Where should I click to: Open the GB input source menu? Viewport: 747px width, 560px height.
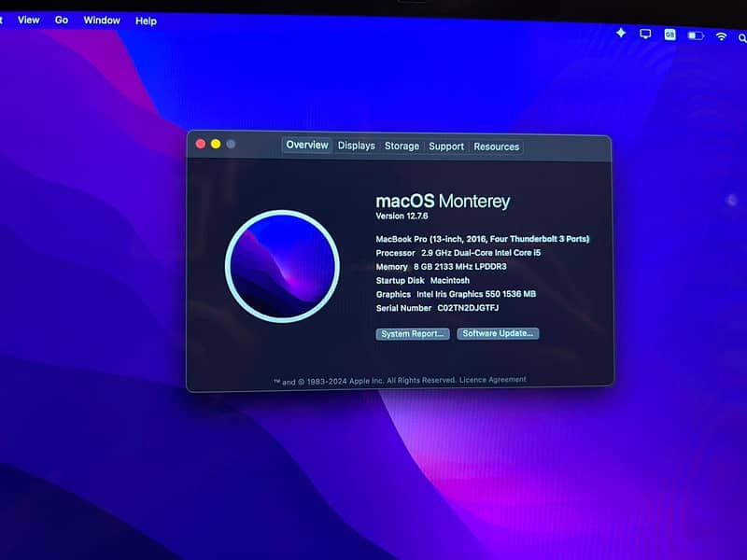[669, 35]
